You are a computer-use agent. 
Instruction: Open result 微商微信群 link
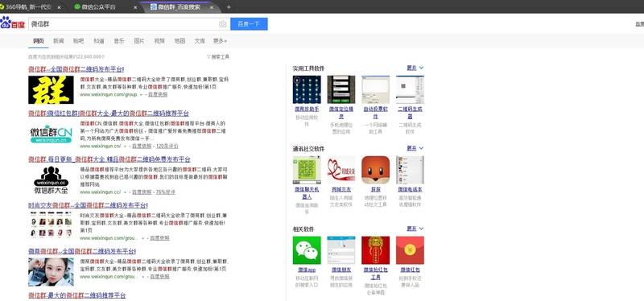click(x=82, y=251)
